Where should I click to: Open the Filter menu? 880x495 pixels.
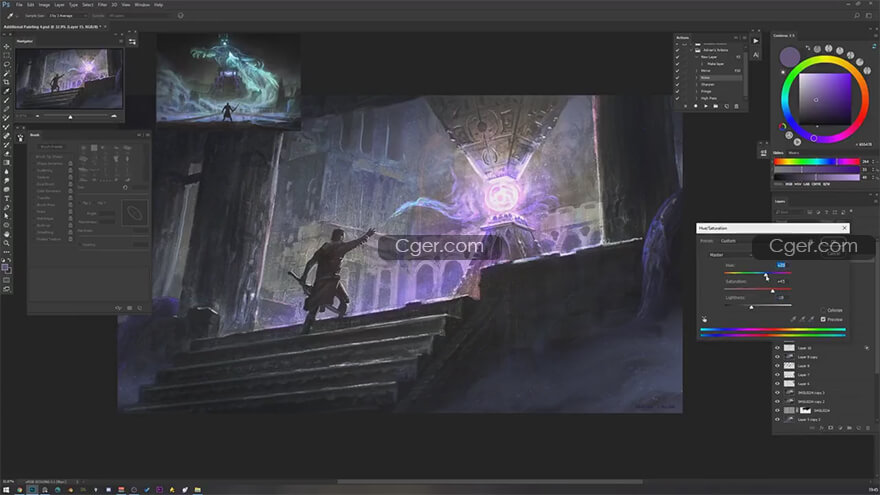coord(102,4)
